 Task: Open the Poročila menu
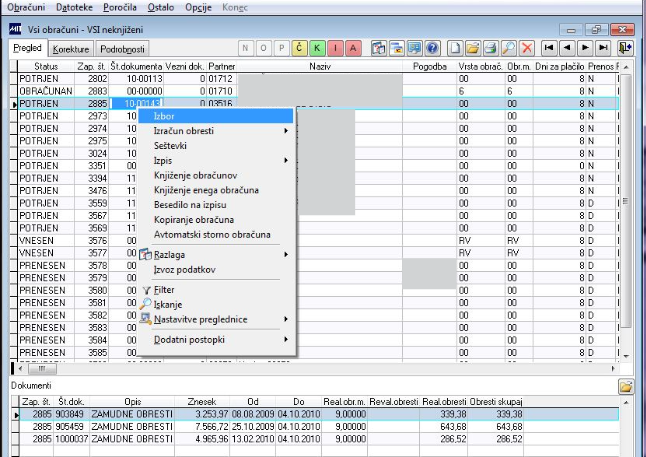pos(119,7)
